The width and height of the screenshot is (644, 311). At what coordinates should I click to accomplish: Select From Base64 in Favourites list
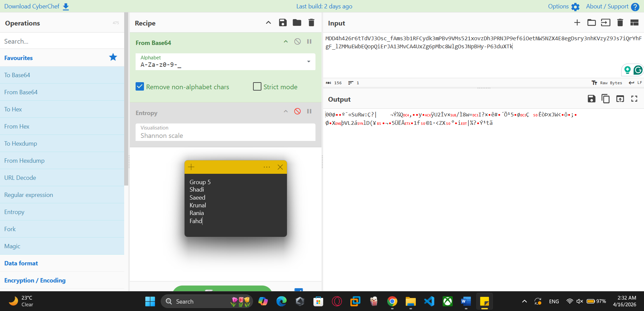pyautogui.click(x=62, y=92)
